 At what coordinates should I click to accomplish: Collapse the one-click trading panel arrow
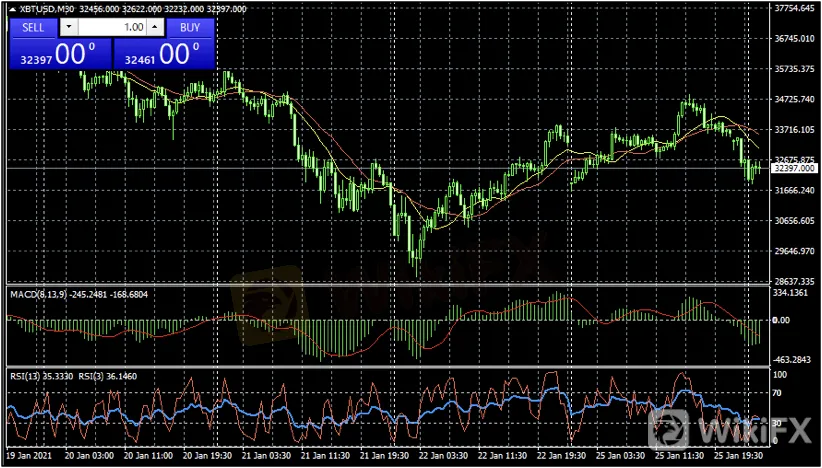coord(12,9)
